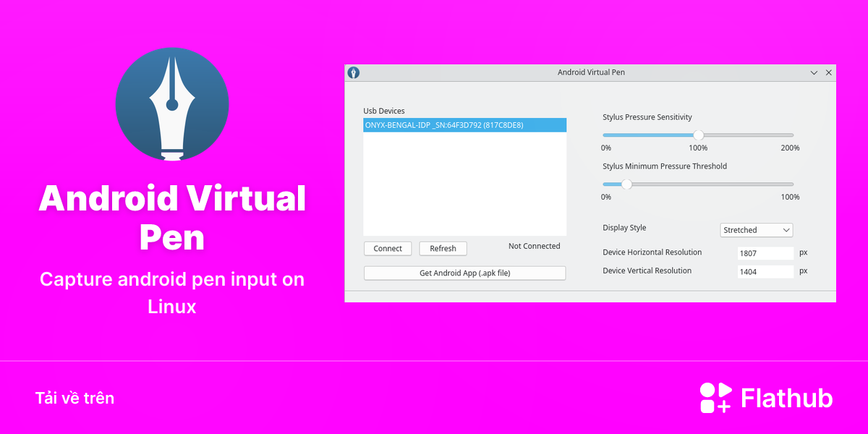Viewport: 868px width, 434px height.
Task: Click the Not Connected status text
Action: (x=535, y=246)
